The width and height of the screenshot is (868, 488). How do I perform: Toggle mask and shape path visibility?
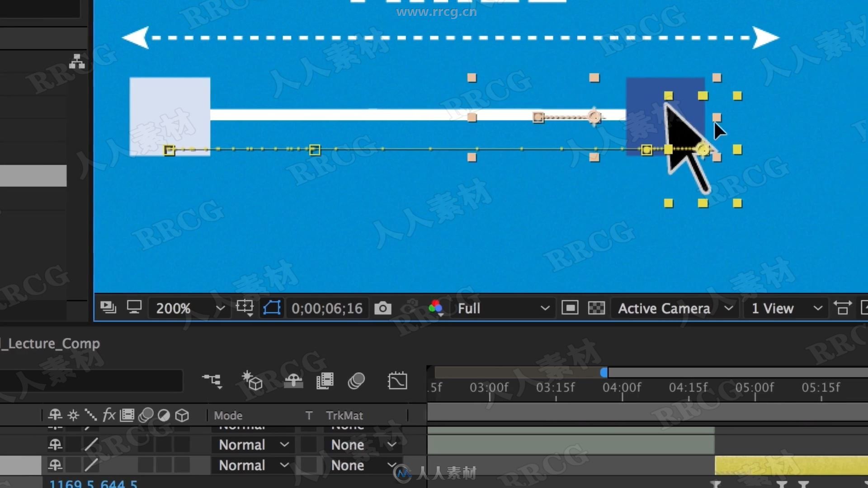pyautogui.click(x=272, y=308)
